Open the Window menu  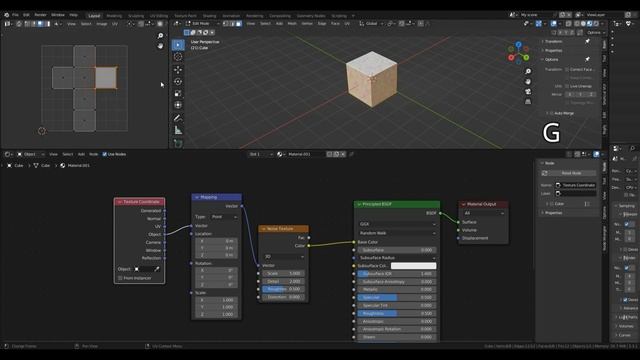coord(58,15)
